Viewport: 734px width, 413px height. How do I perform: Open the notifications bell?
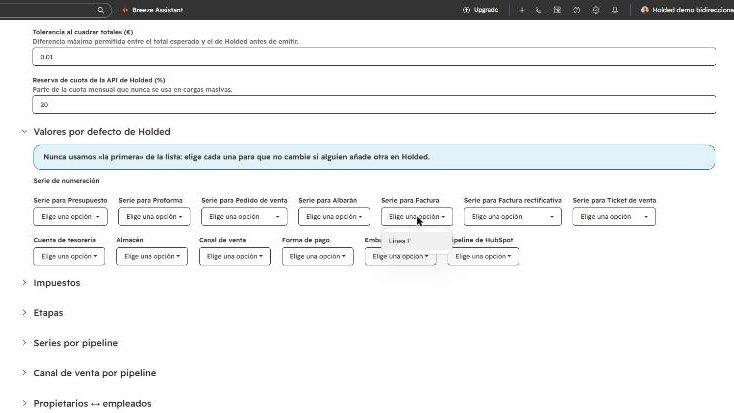coord(615,10)
